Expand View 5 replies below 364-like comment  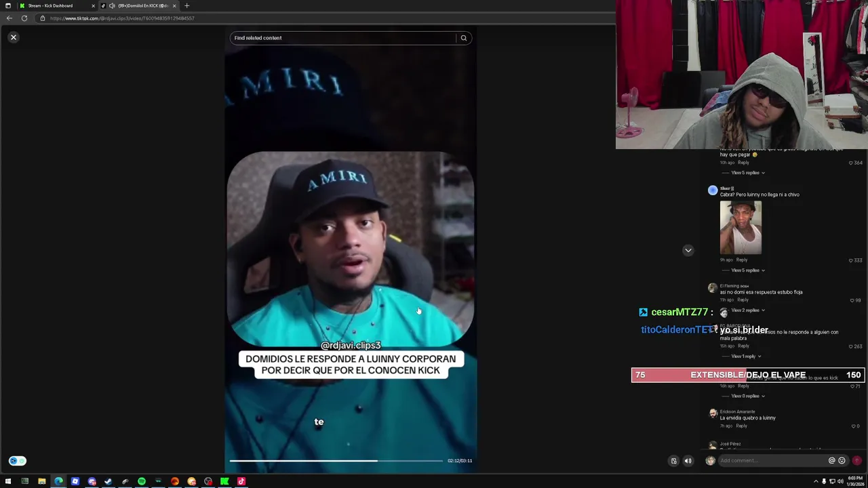[x=748, y=173]
